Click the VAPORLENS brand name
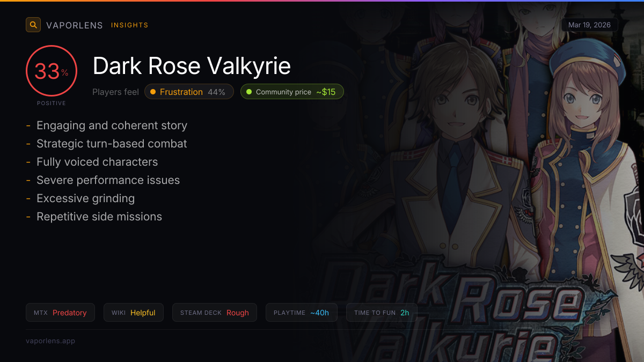Screen dimensions: 644x362 click(75, 25)
